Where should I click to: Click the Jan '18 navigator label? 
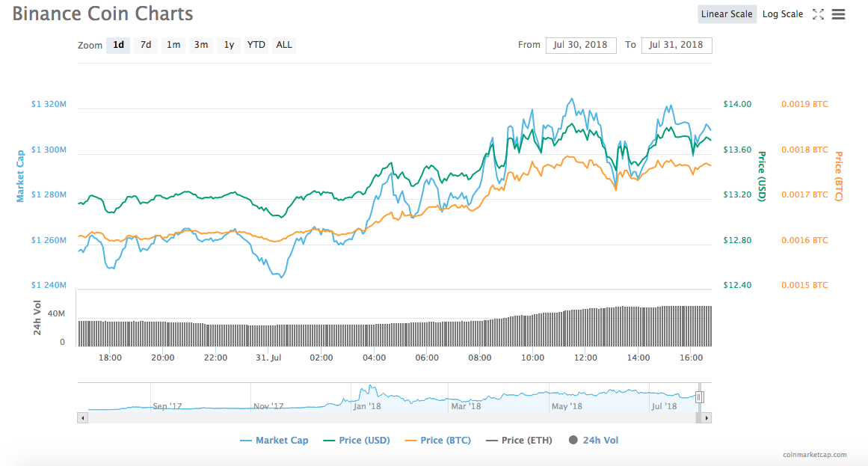368,406
